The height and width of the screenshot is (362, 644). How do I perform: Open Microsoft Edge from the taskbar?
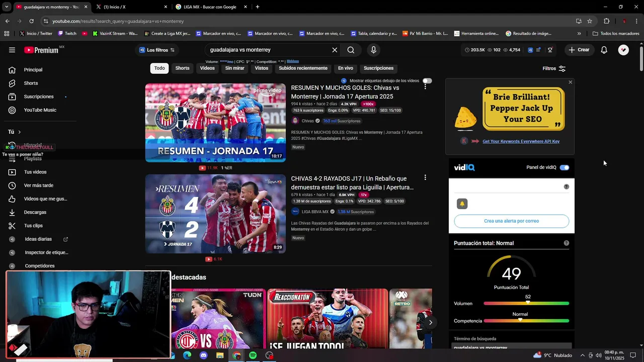coord(187,355)
